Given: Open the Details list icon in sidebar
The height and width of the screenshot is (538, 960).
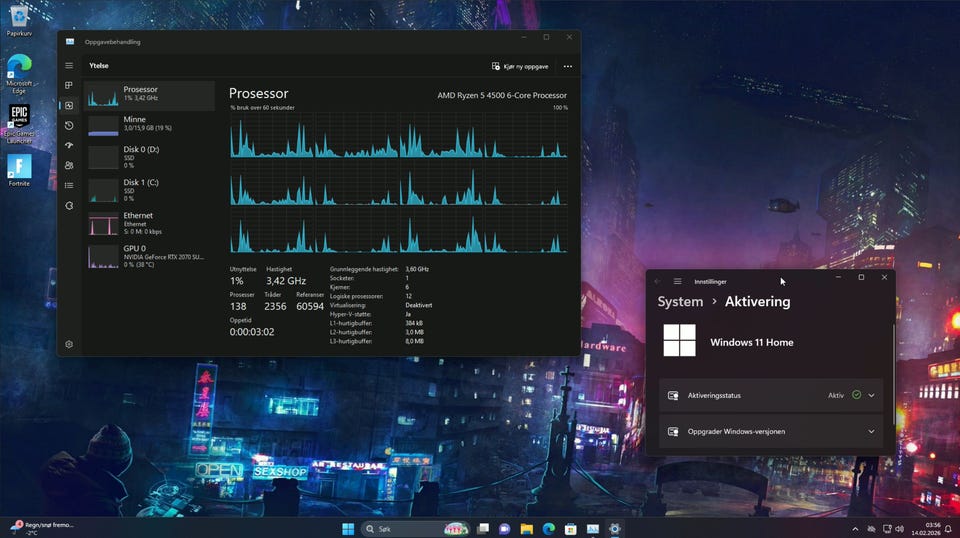Looking at the screenshot, I should click(69, 186).
